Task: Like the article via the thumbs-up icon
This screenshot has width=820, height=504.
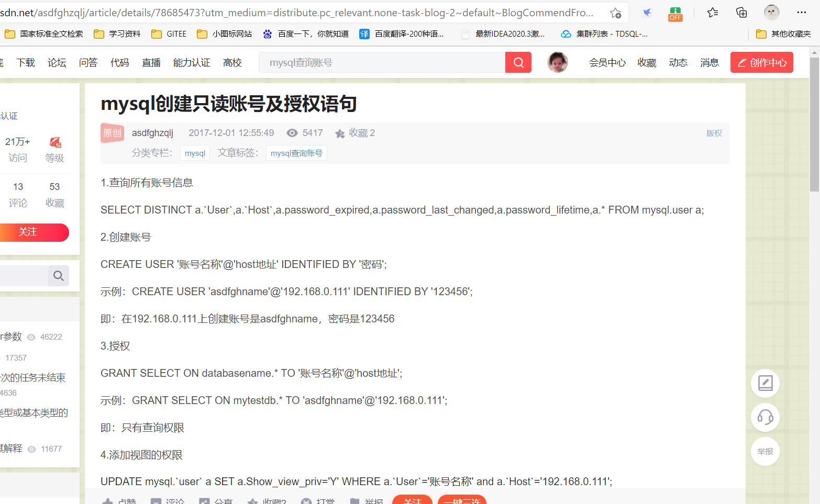Action: point(108,501)
